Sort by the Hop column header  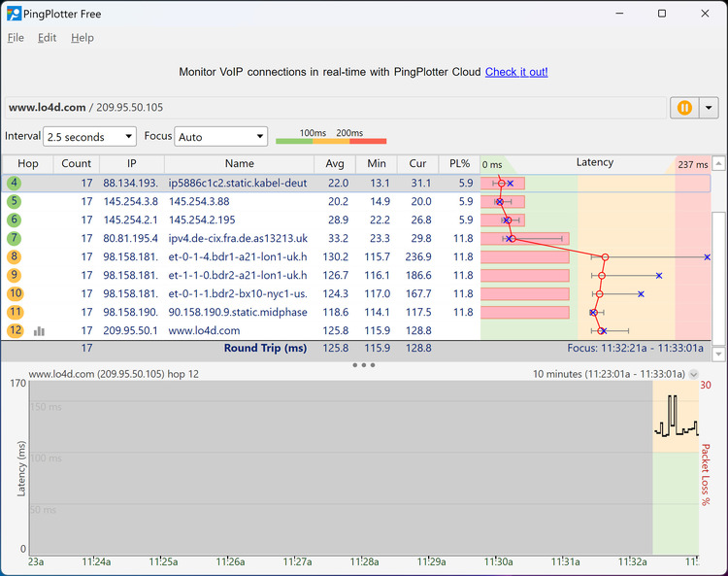click(x=28, y=163)
